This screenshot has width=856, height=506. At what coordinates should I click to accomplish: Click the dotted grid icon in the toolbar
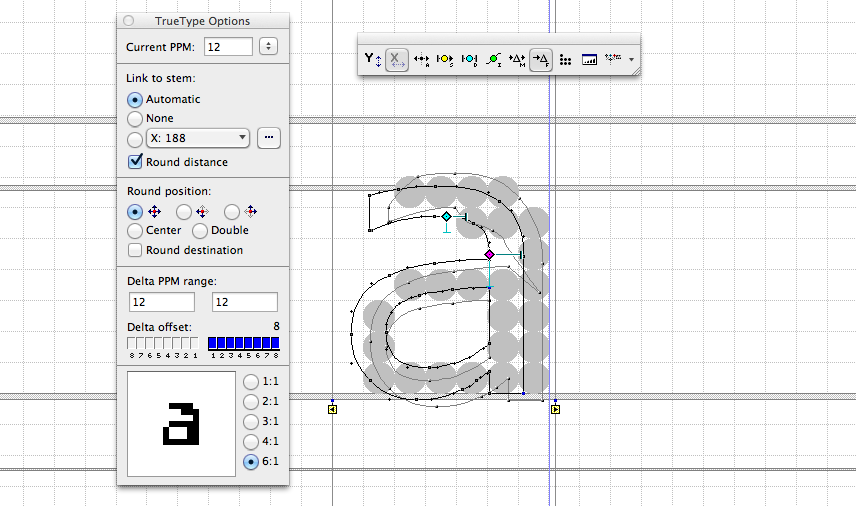(565, 60)
